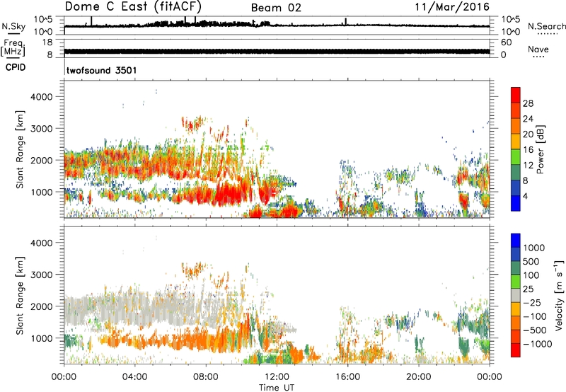The image size is (566, 392).
Task: Click the 'Beam 02' label
Action: (x=276, y=8)
